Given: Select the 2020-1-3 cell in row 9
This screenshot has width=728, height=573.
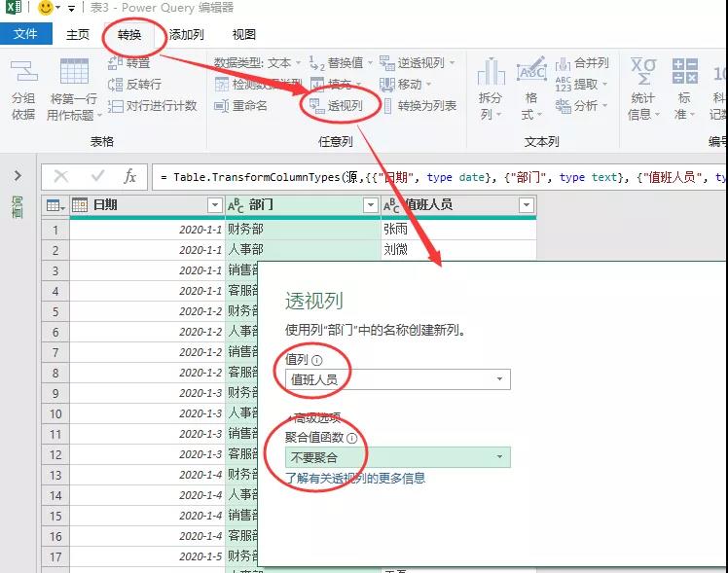Looking at the screenshot, I should (148, 393).
